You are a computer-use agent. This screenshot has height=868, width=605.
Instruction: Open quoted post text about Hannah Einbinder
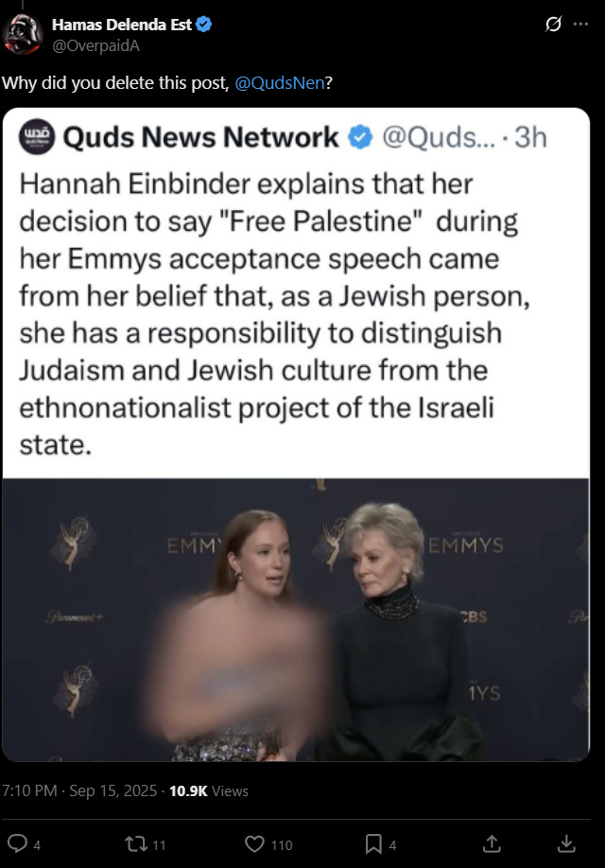tap(274, 314)
